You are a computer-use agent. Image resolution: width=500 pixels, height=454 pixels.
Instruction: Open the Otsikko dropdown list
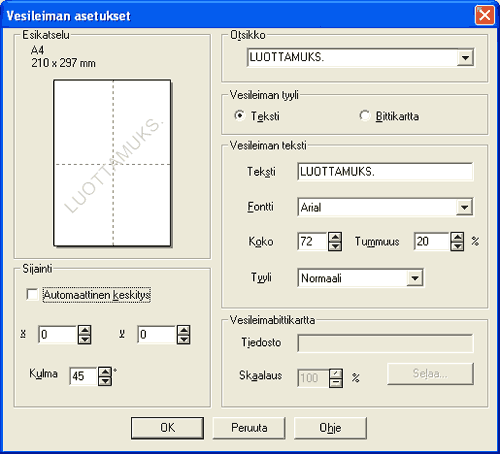click(465, 58)
